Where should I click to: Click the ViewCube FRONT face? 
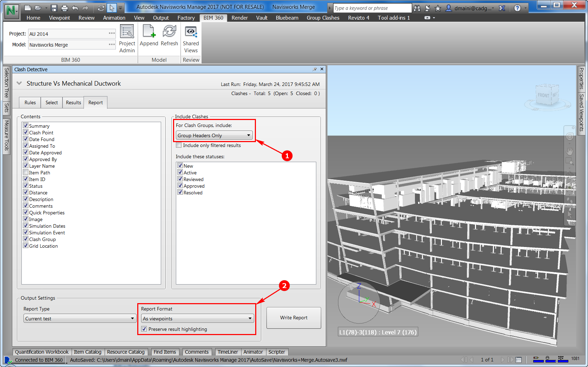(x=543, y=95)
